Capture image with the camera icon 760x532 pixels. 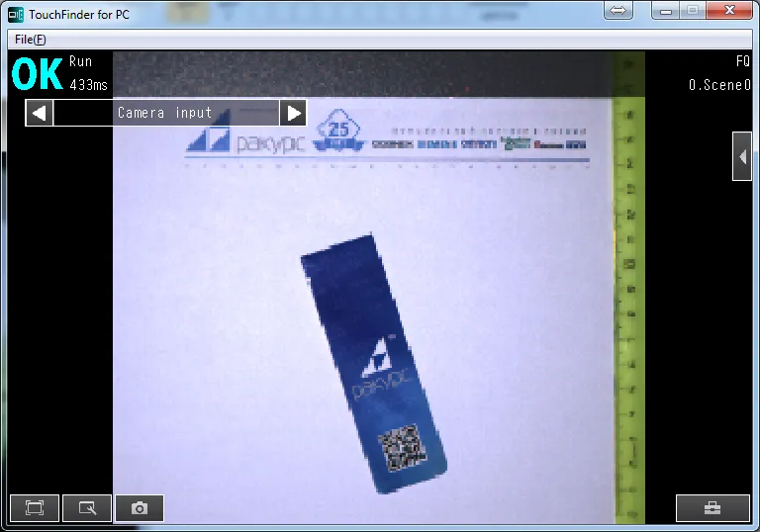click(x=140, y=508)
